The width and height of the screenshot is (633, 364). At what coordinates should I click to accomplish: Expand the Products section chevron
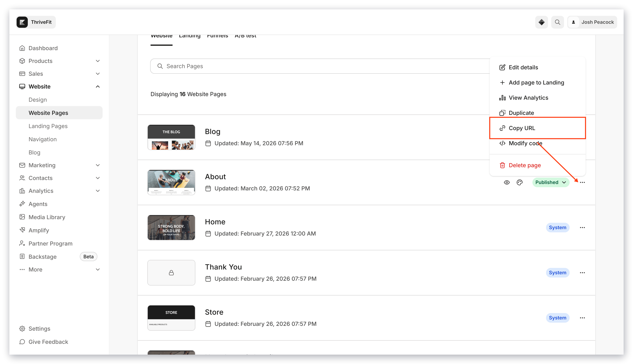point(98,61)
